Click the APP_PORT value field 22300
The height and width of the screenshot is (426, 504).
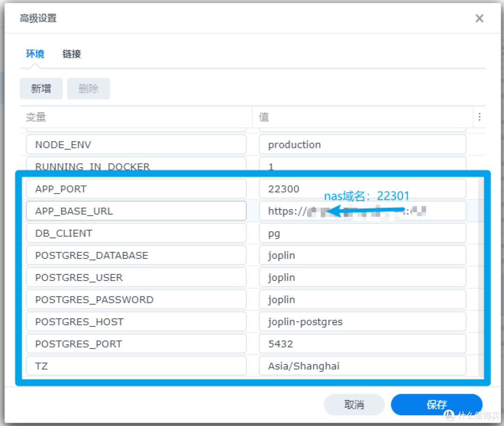coord(362,189)
